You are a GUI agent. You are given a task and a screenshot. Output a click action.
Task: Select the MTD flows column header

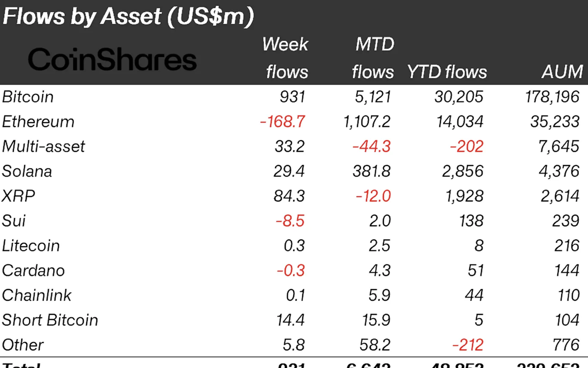tap(373, 58)
